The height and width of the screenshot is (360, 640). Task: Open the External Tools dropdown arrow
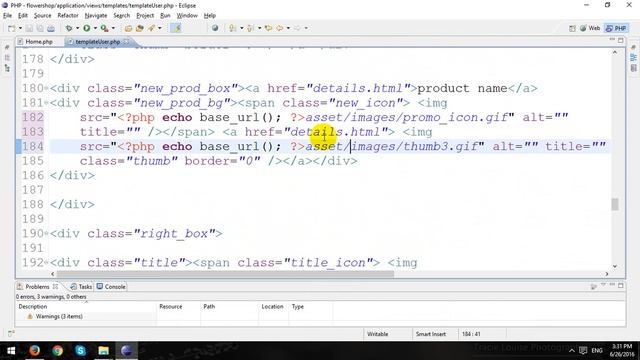click(113, 28)
